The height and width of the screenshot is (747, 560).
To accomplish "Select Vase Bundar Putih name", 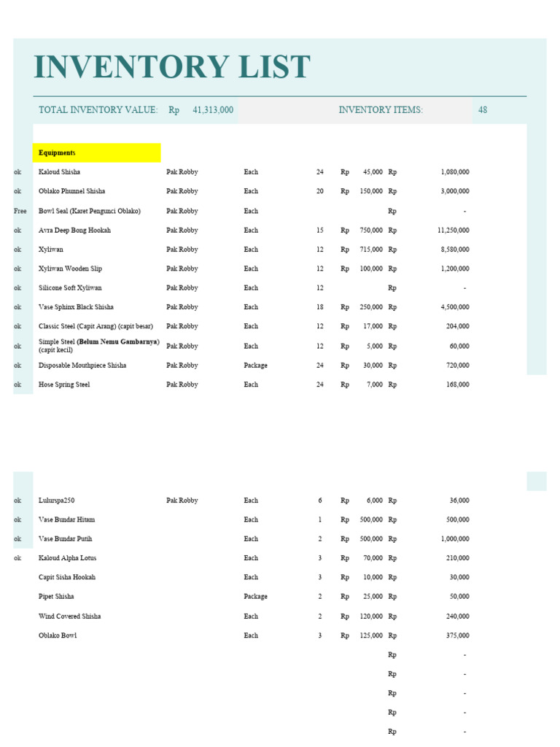I will coord(65,539).
